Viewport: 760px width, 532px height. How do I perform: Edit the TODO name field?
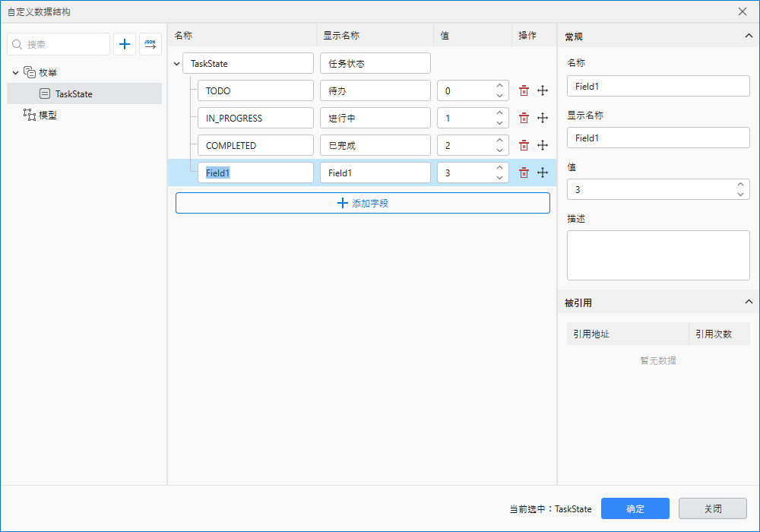point(255,90)
